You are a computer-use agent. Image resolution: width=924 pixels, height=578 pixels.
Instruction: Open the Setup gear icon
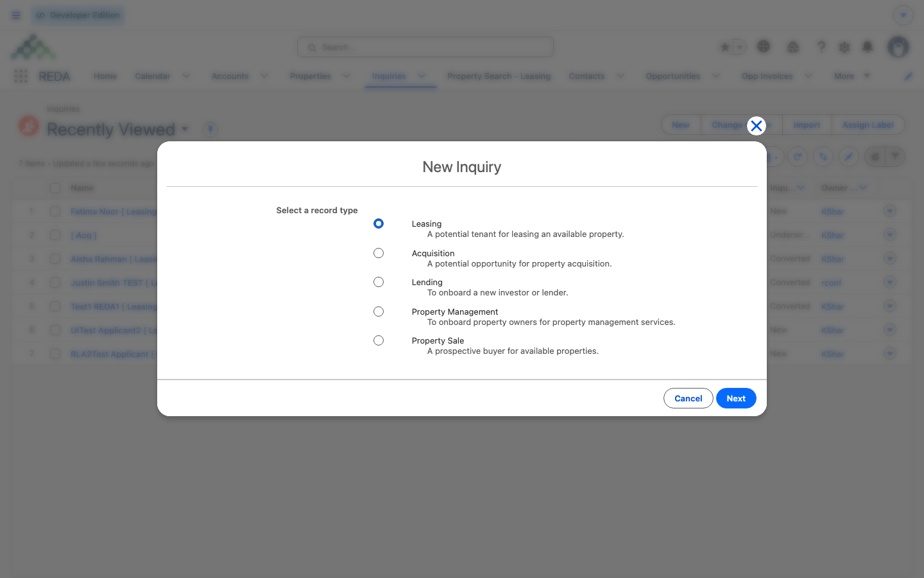tap(844, 47)
